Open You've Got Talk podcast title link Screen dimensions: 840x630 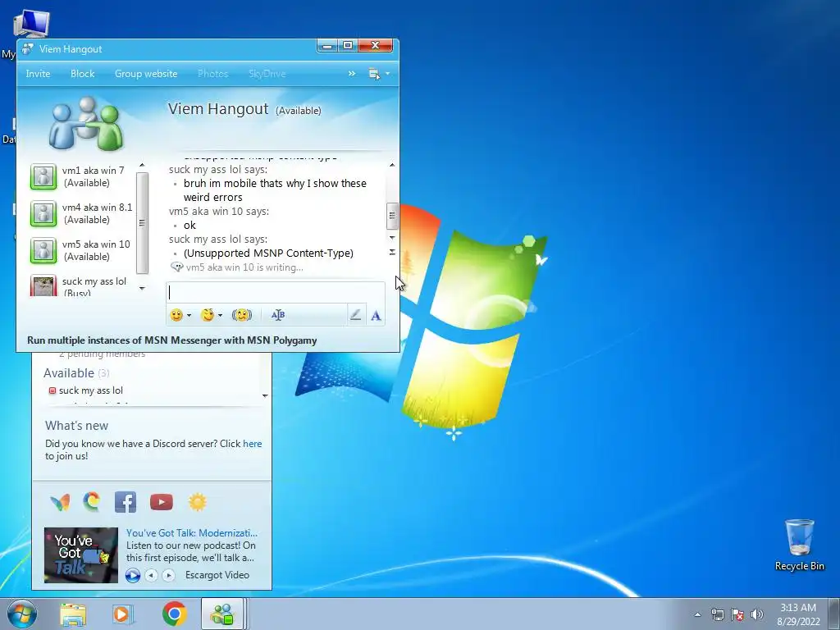[192, 533]
